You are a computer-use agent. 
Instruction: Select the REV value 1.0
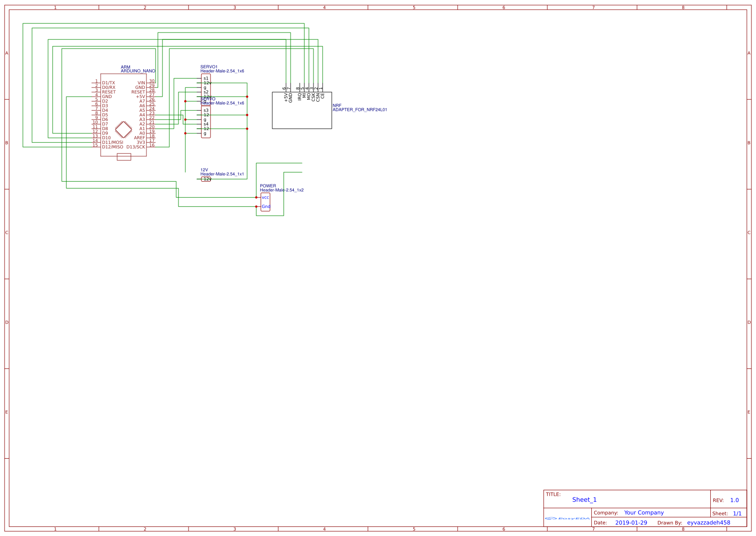point(734,500)
